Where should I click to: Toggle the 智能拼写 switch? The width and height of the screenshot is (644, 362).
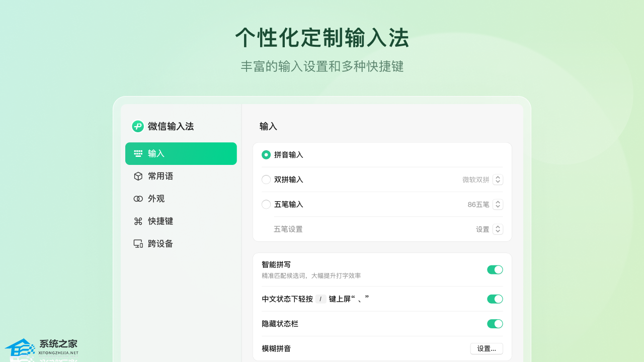click(x=495, y=269)
